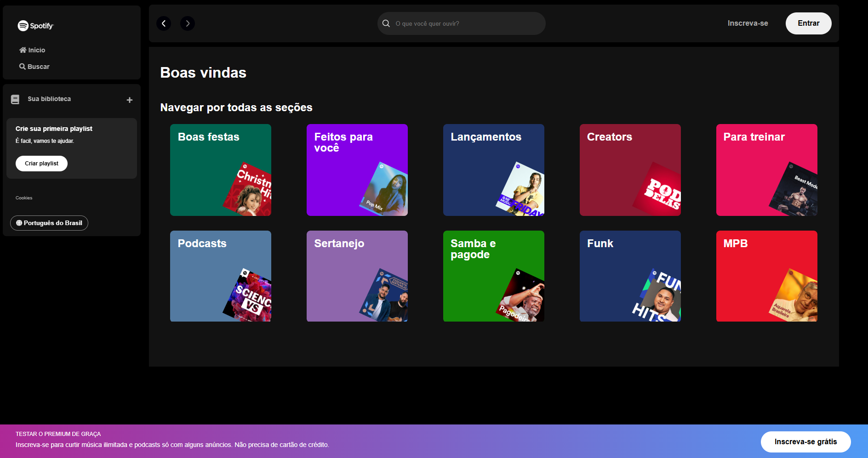Click plus icon to create library item
The image size is (868, 458).
(130, 100)
